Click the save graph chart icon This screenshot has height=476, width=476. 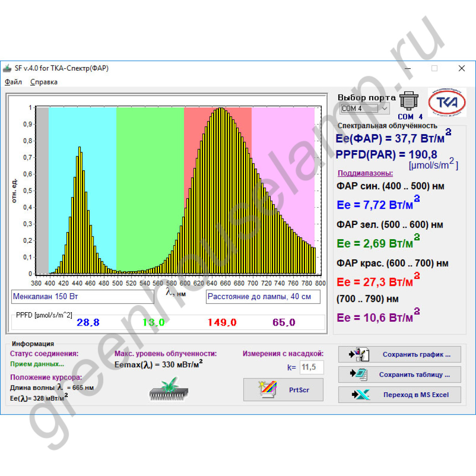pos(359,354)
